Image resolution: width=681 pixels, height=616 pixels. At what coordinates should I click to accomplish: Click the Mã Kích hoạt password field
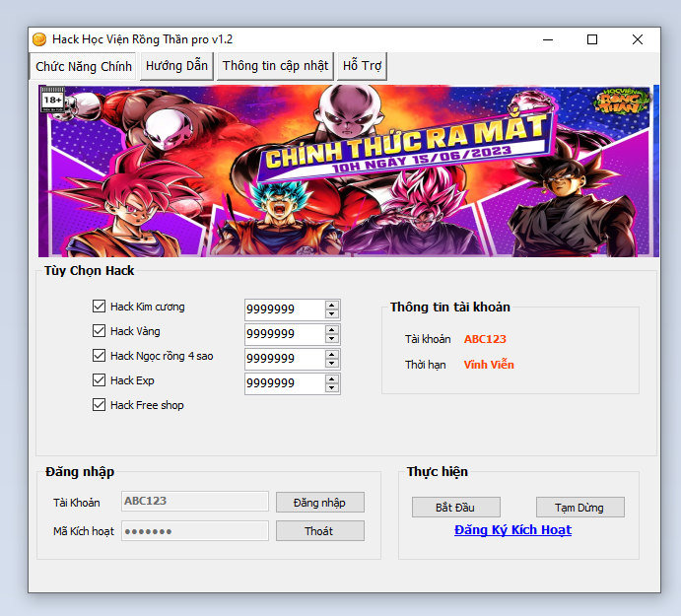pyautogui.click(x=194, y=531)
